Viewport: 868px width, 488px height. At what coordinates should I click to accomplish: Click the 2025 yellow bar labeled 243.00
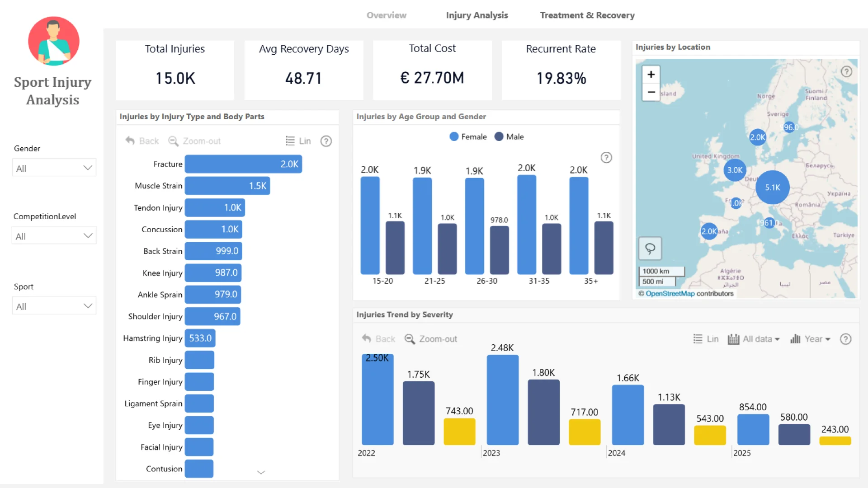[x=835, y=441]
